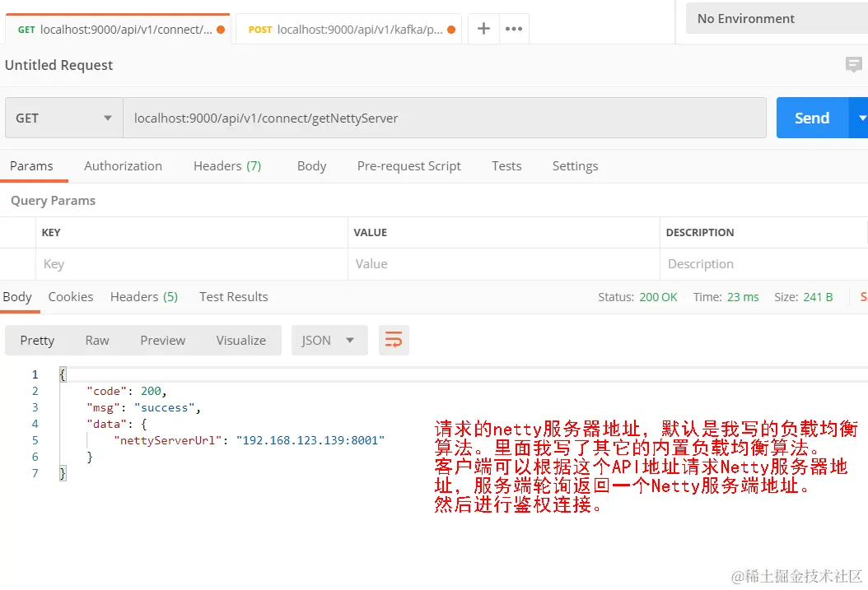Open the Tests tab
The height and width of the screenshot is (590, 868).
506,166
